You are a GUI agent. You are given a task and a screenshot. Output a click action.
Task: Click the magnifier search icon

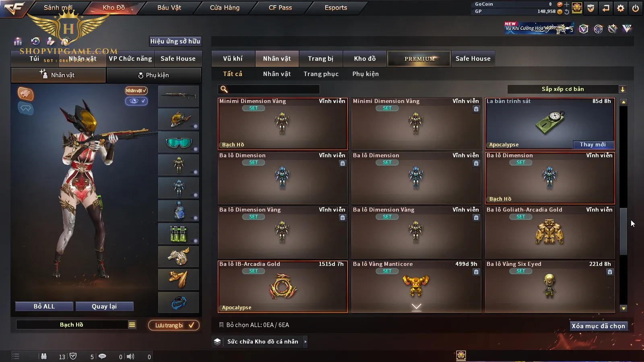224,89
